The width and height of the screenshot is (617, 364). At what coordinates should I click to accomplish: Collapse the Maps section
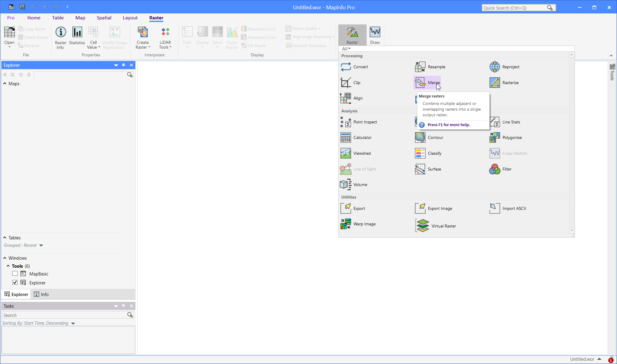[5, 84]
